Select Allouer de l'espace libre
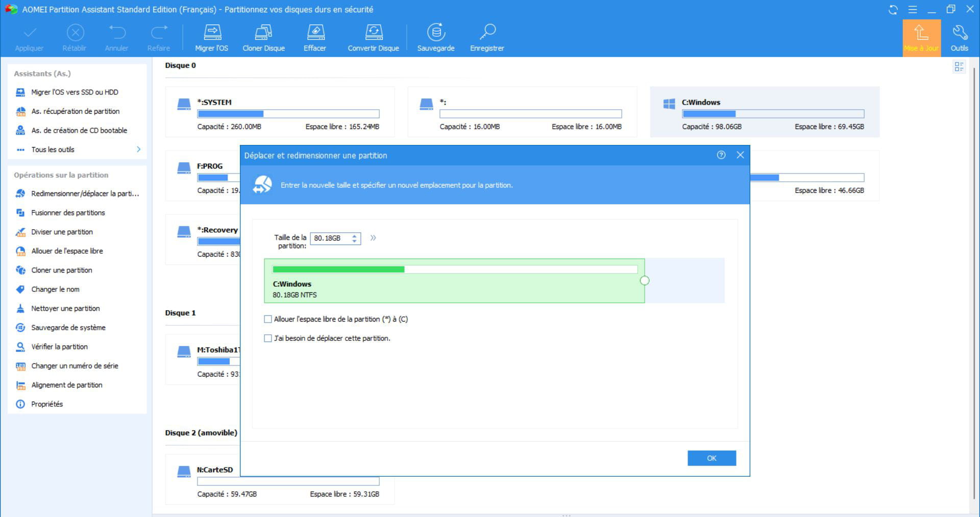This screenshot has height=517, width=980. (x=67, y=251)
